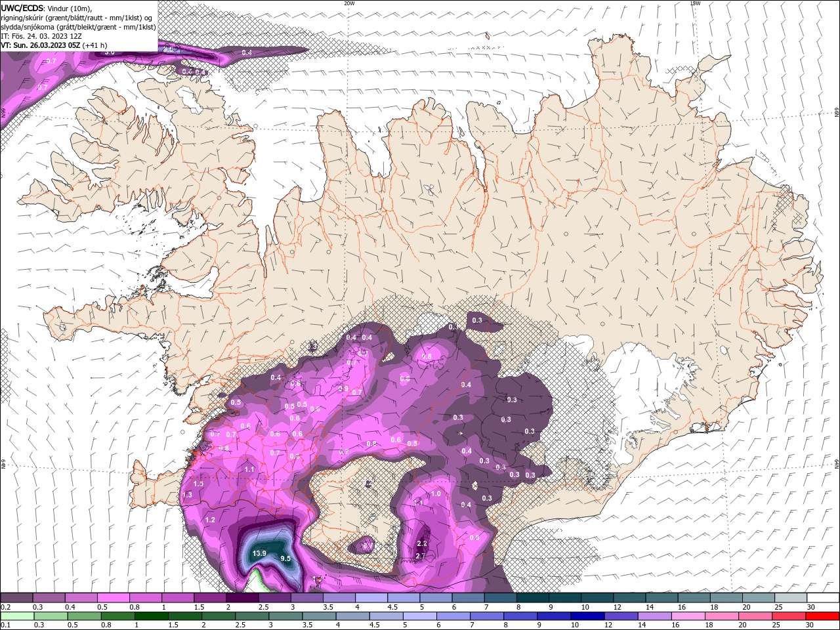
Task: Click the lavender 4–4.5 snowfall swatch
Action: pos(371,598)
